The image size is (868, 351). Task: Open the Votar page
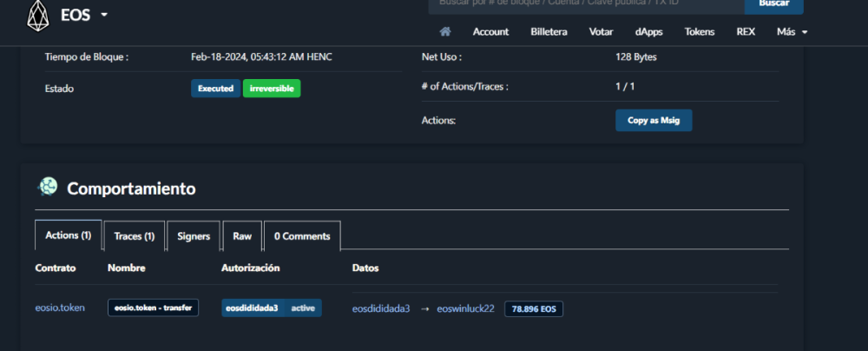[x=602, y=32]
